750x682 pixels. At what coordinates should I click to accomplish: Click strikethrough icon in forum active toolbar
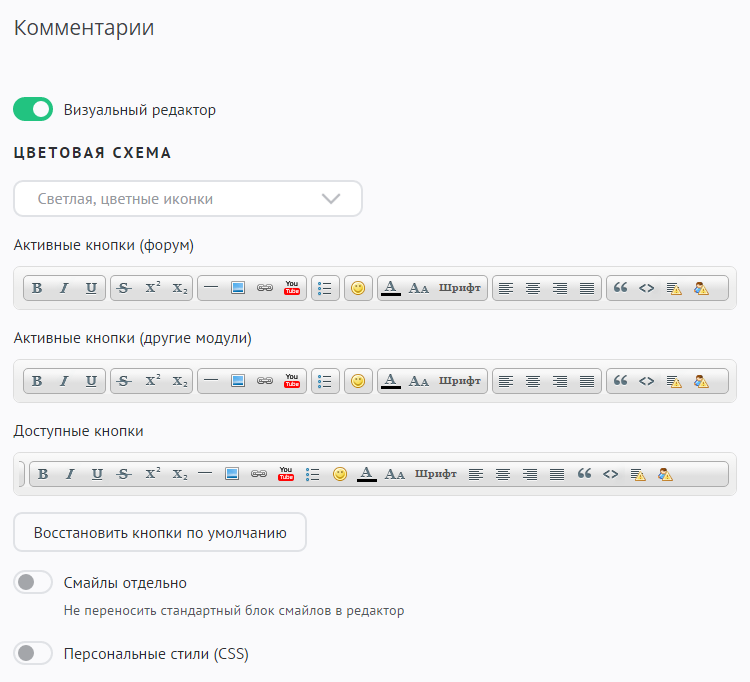pos(124,288)
